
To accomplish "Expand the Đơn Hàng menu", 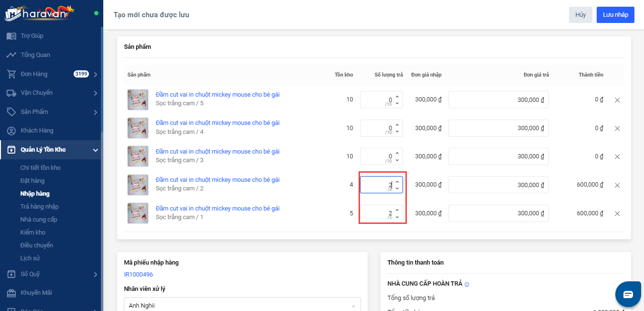I will 96,74.
